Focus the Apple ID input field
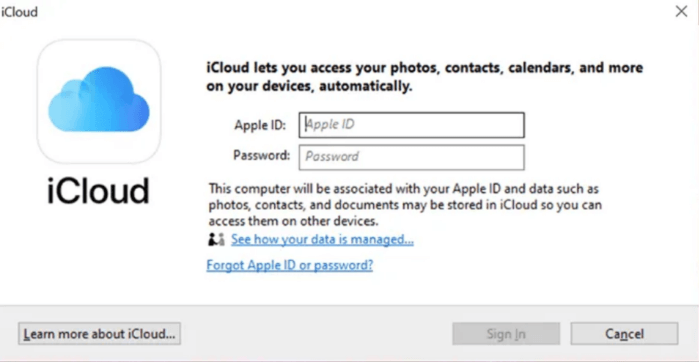This screenshot has width=699, height=362. 411,125
